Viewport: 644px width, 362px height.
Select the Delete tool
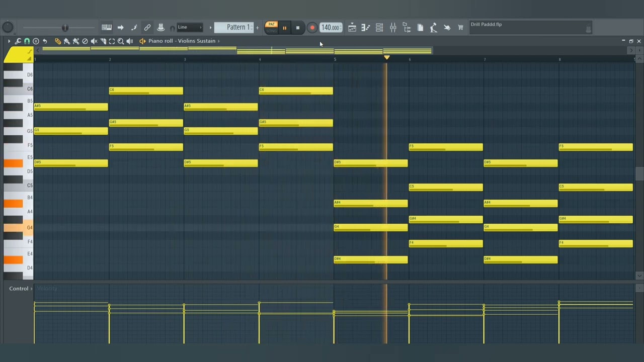[85, 41]
